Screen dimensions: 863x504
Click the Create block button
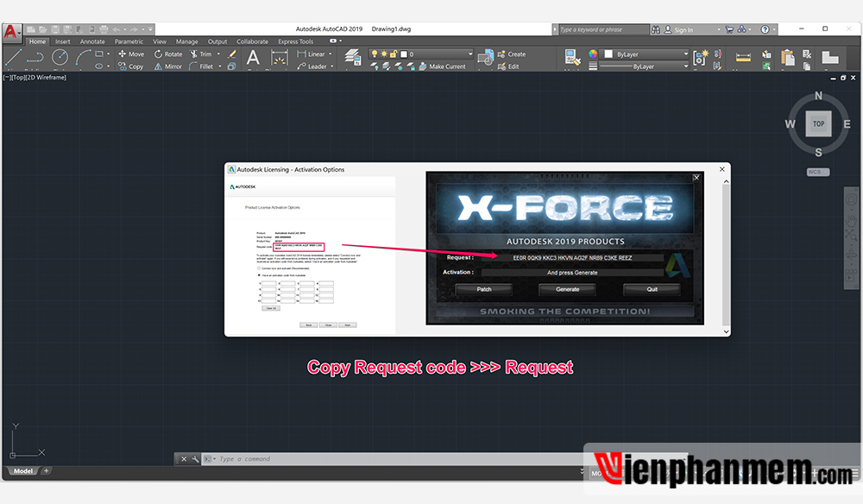(511, 54)
